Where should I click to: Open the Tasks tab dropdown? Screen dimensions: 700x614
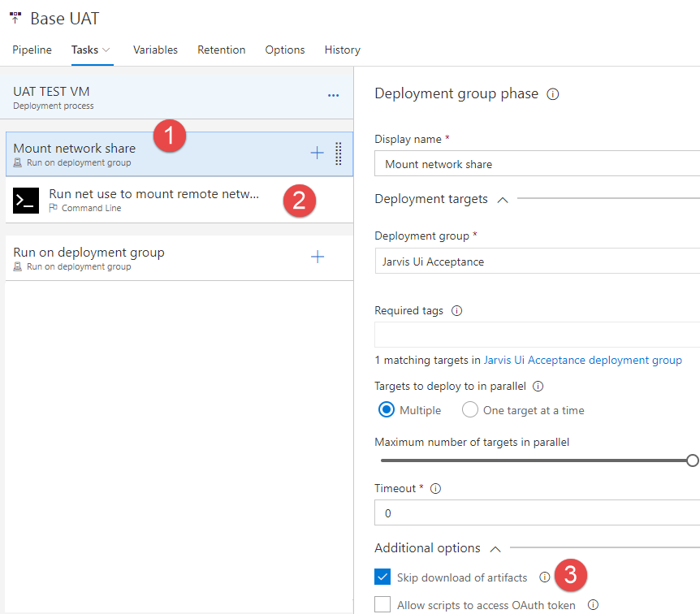click(x=106, y=50)
